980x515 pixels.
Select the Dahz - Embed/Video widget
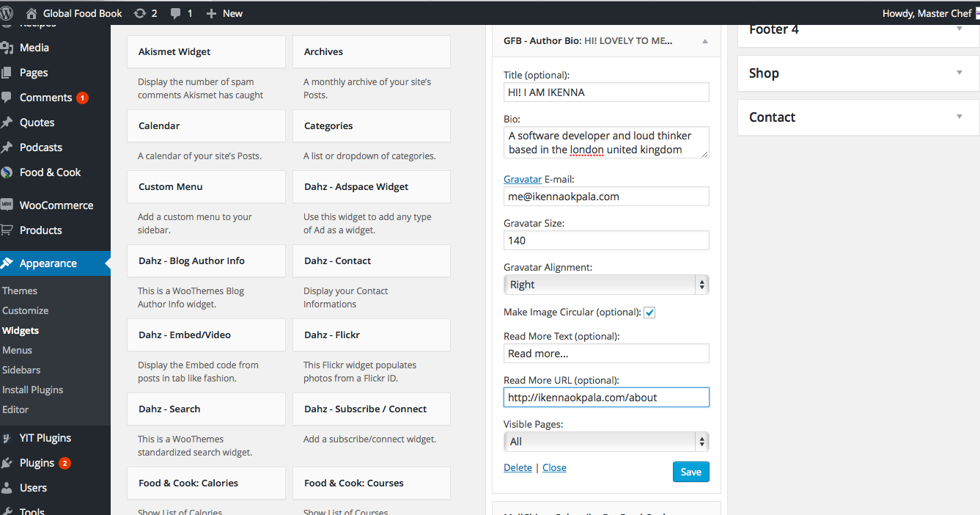[206, 335]
